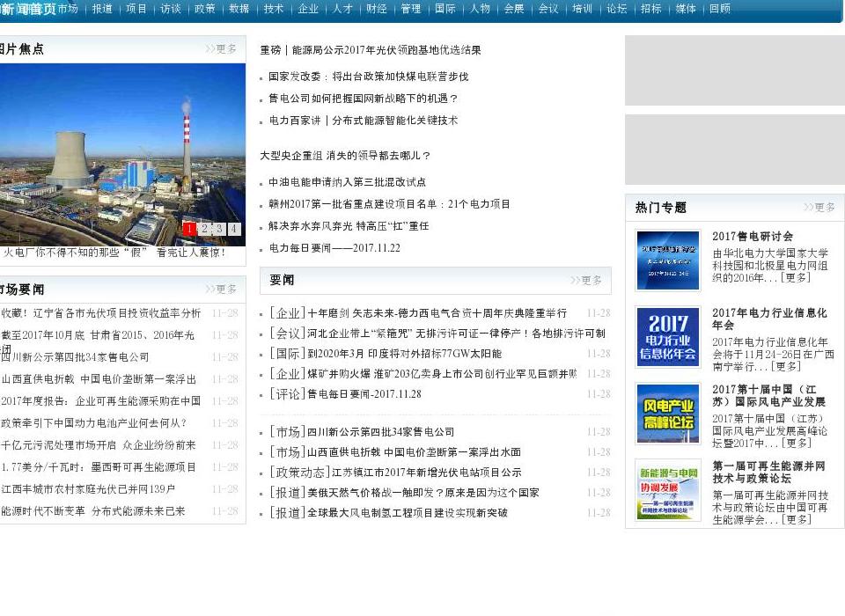
Task: Click the 数据 nav entry
Action: point(239,9)
